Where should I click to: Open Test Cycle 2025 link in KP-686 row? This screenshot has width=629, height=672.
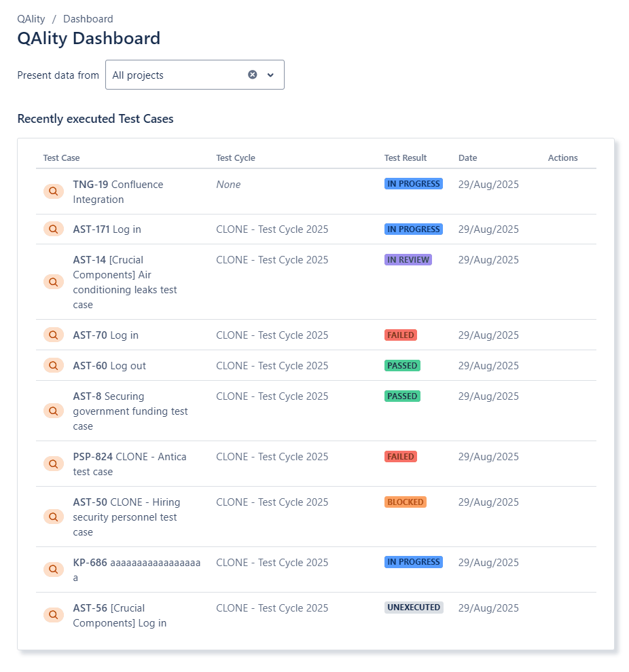coord(272,562)
